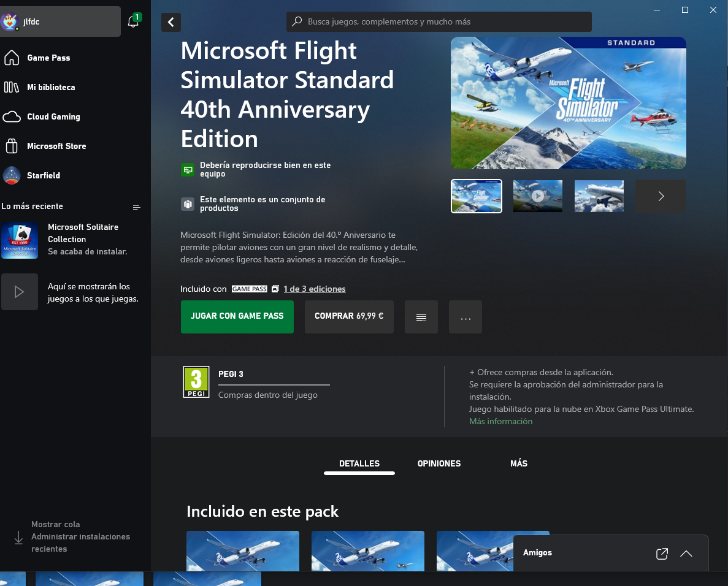728x586 pixels.
Task: Open Mostrar cola
Action: coord(56,524)
